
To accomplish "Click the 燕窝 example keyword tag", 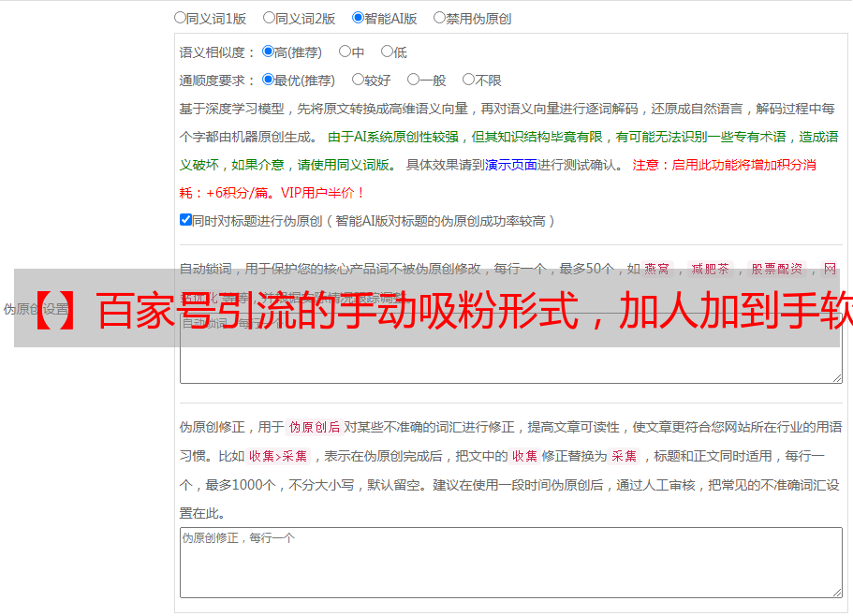I will pos(657,269).
